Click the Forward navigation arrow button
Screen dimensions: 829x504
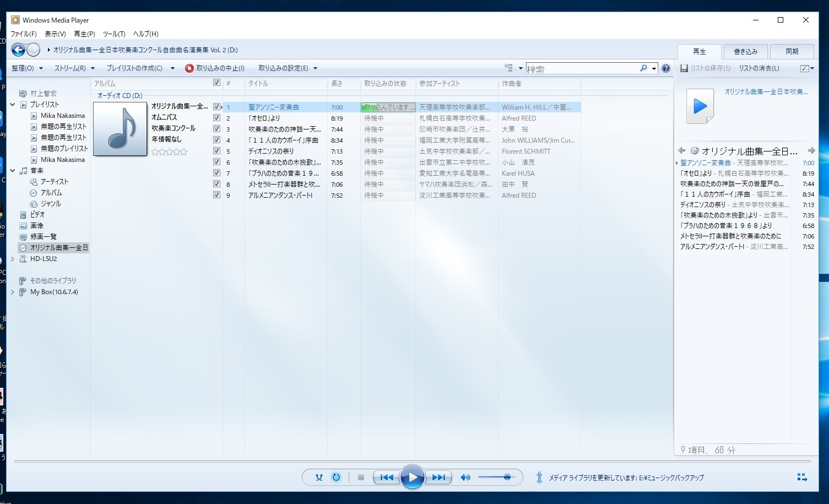[x=33, y=50]
